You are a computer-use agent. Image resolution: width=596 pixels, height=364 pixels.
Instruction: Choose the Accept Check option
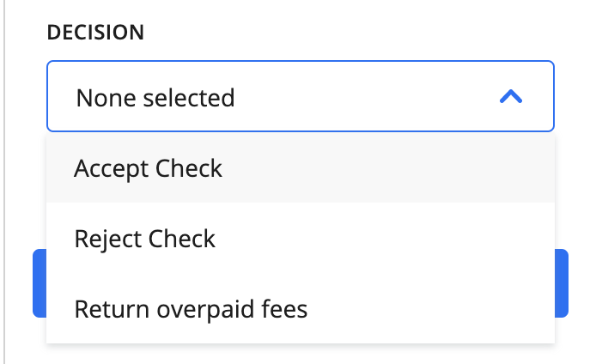301,167
